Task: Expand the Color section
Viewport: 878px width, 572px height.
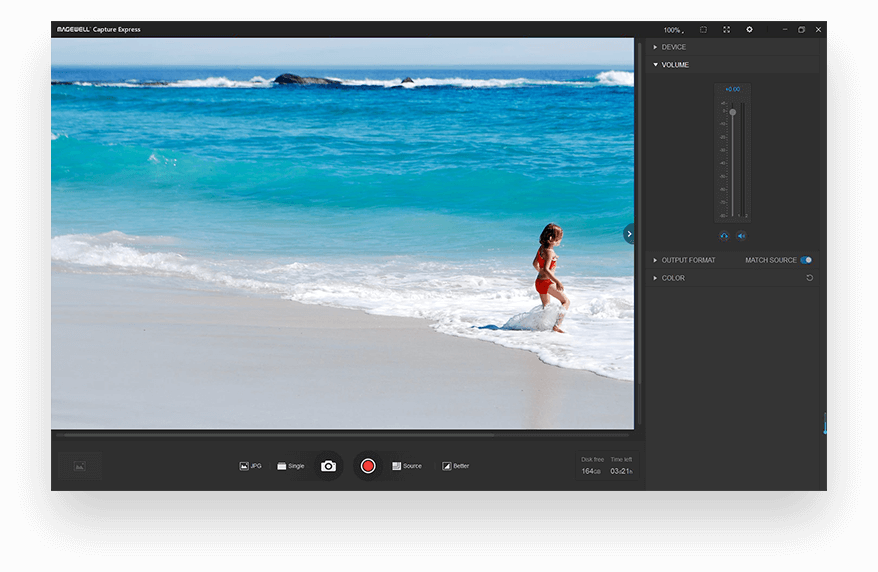Action: coord(672,278)
